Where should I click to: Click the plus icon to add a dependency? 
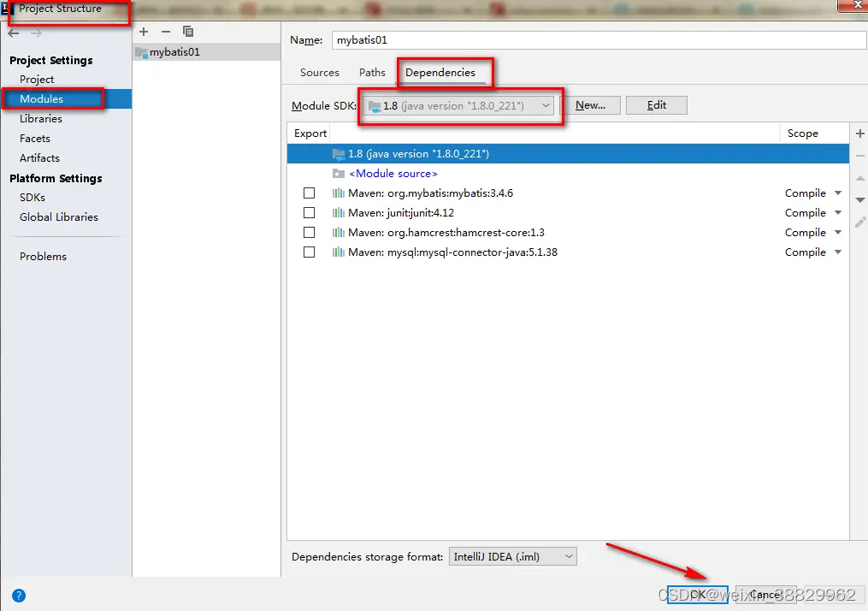tap(859, 133)
